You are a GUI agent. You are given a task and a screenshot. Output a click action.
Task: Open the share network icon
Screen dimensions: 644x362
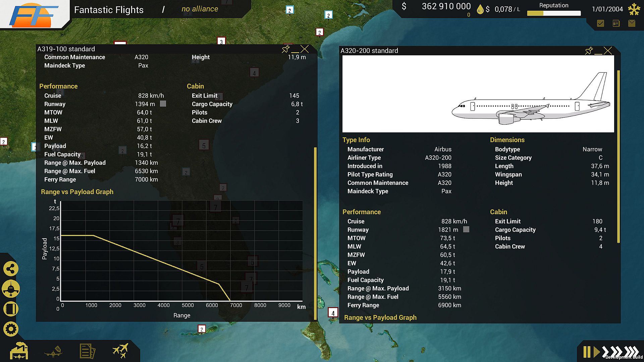pyautogui.click(x=11, y=269)
